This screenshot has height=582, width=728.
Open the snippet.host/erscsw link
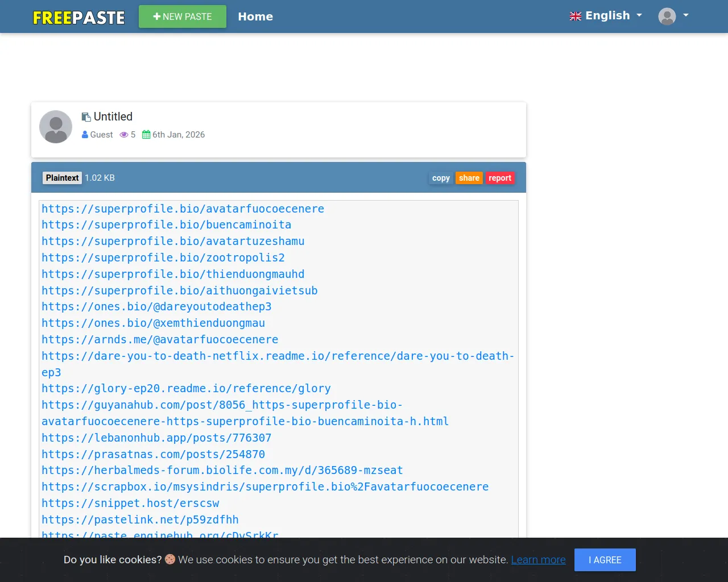130,503
